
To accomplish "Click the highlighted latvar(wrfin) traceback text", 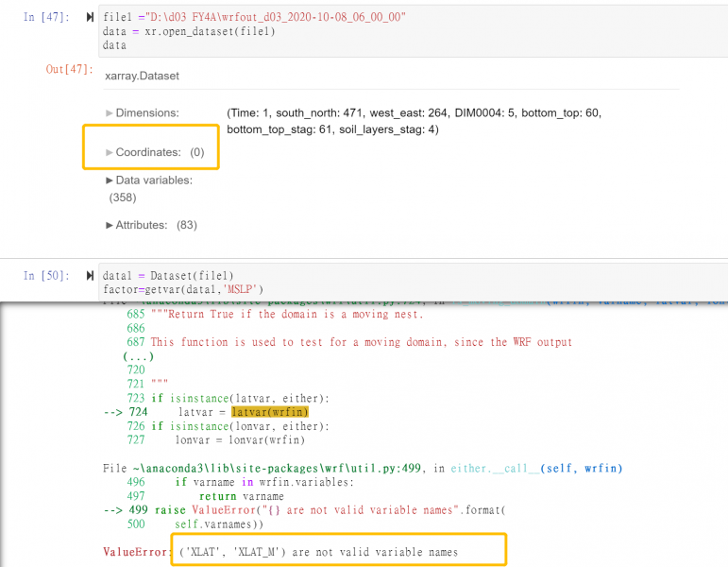I will 270,412.
